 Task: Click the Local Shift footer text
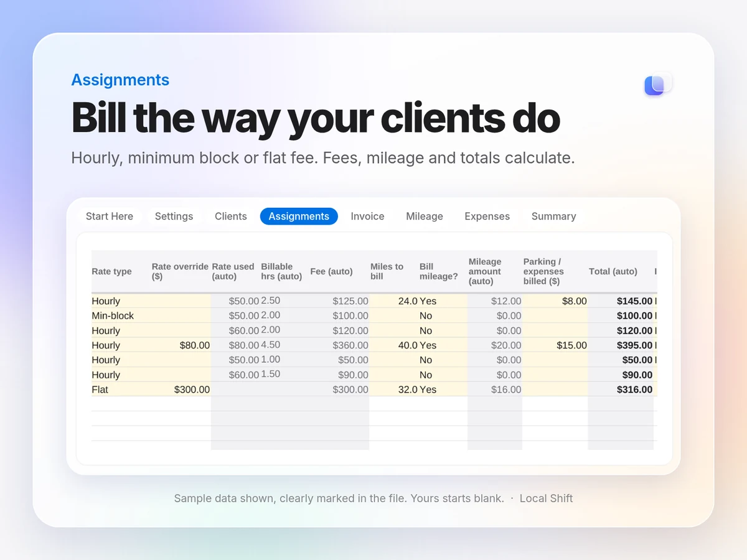(546, 498)
